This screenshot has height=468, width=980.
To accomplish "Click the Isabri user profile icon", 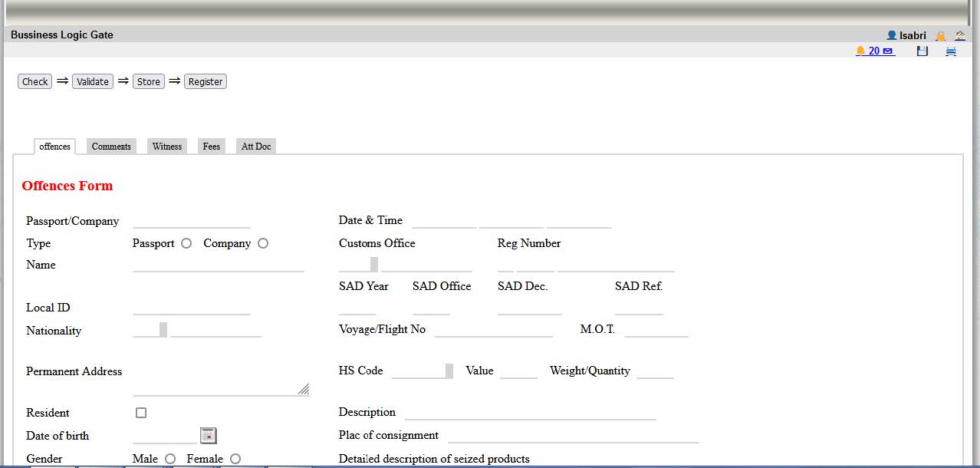I will point(891,35).
